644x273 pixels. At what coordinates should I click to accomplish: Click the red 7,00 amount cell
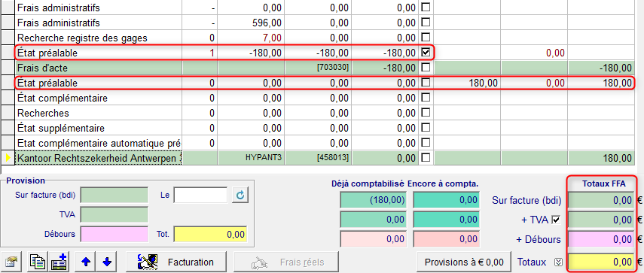[251, 38]
